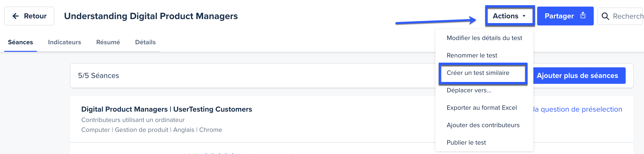This screenshot has height=154, width=644.
Task: Select Publier le test
Action: (466, 142)
